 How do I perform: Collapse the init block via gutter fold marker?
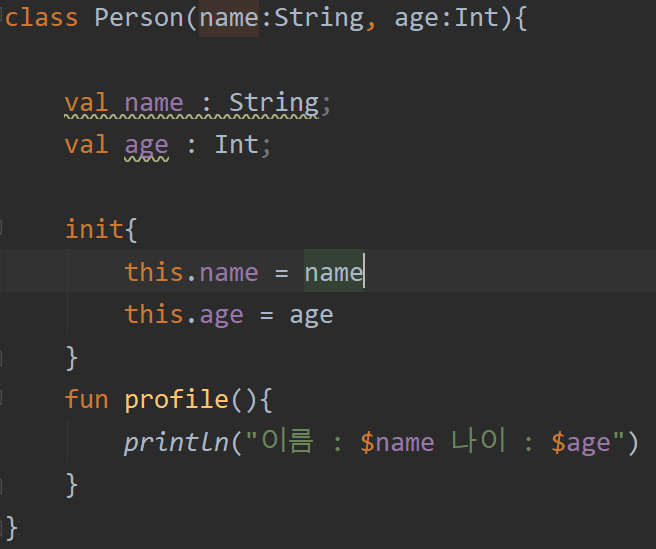[1, 228]
